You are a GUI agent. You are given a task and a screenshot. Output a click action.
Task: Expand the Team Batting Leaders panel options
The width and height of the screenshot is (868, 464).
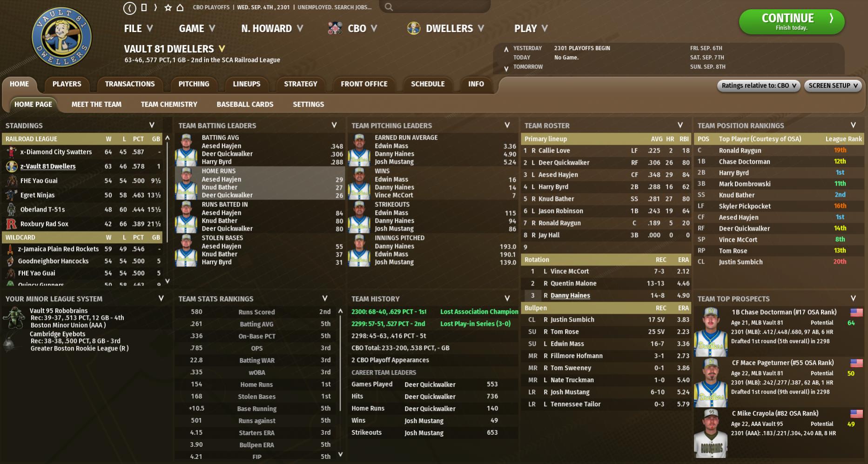tap(334, 126)
